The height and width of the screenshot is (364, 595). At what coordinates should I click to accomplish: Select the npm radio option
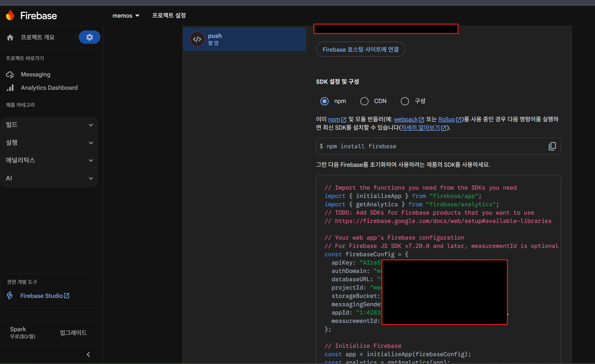tap(324, 101)
